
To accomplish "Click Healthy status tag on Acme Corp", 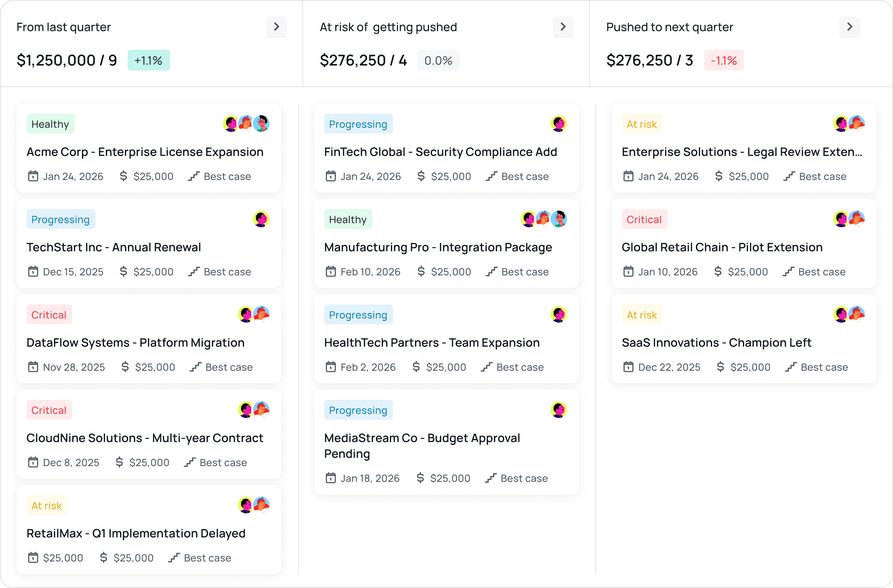I will coord(50,124).
